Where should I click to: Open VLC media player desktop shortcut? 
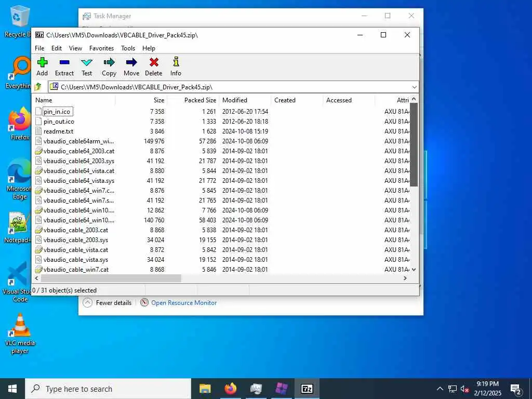[20, 334]
